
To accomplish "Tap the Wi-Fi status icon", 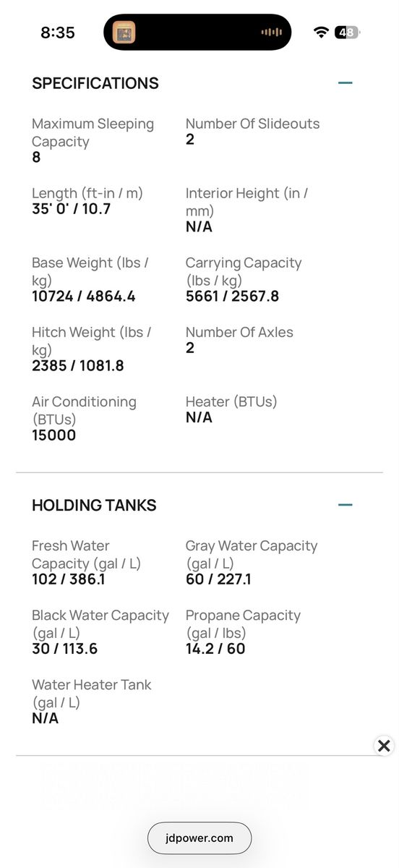I will click(321, 33).
